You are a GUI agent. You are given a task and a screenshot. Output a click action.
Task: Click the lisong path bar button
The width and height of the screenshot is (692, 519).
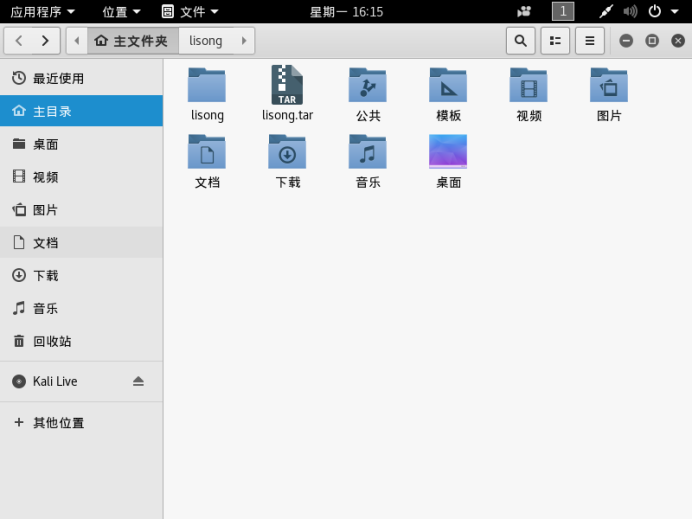pyautogui.click(x=206, y=41)
